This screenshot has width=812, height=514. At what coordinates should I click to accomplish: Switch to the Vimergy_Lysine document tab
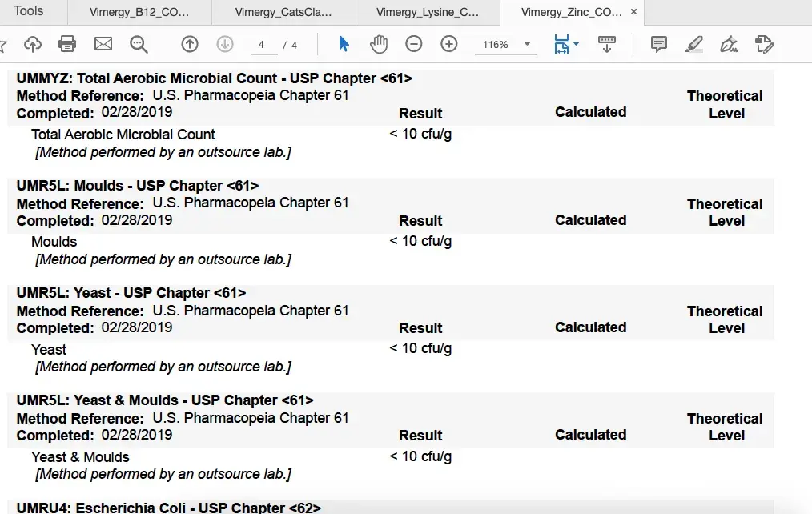(x=427, y=12)
